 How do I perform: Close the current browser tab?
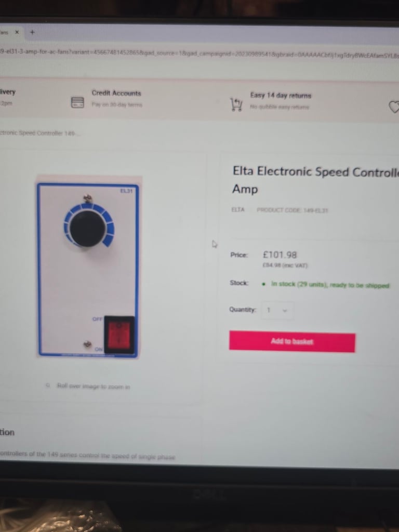(x=17, y=32)
